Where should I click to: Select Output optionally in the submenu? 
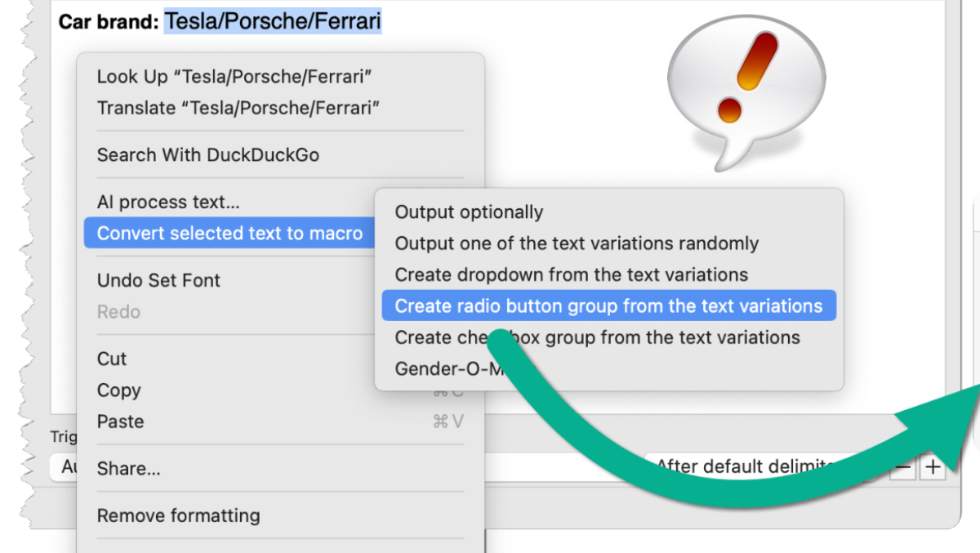[469, 212]
